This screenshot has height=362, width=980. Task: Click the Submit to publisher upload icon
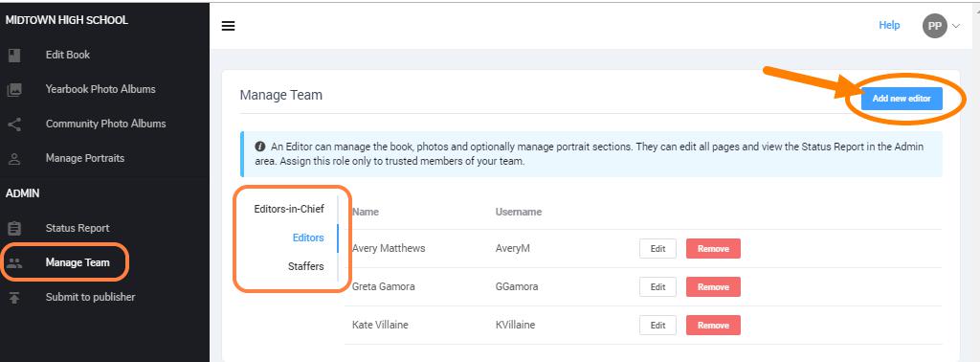coord(14,298)
